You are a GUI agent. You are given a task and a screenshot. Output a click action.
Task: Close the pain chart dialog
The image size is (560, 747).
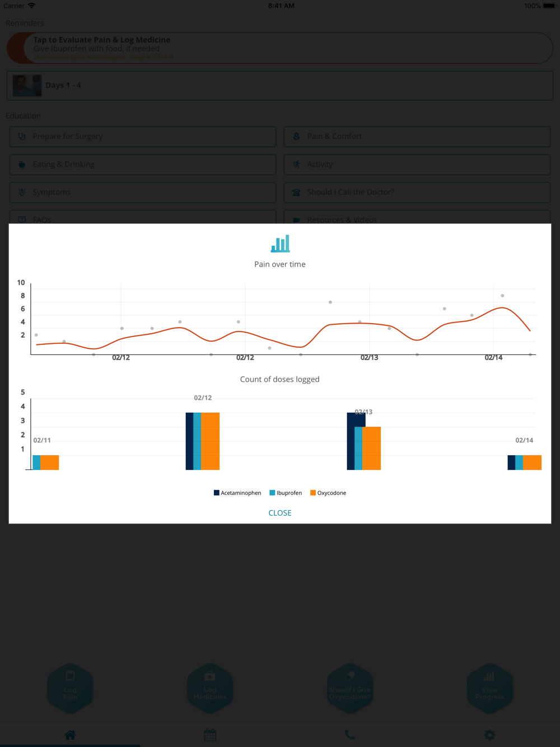coord(279,513)
